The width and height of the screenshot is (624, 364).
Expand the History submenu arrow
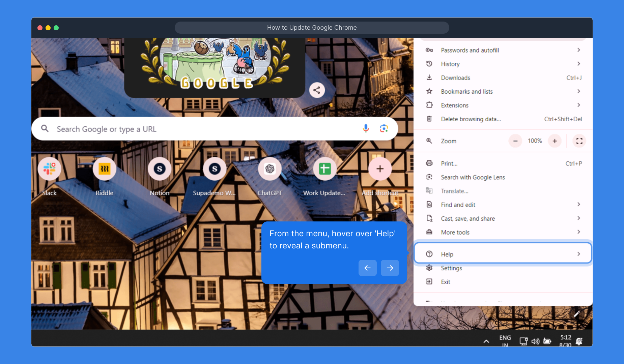click(x=578, y=64)
